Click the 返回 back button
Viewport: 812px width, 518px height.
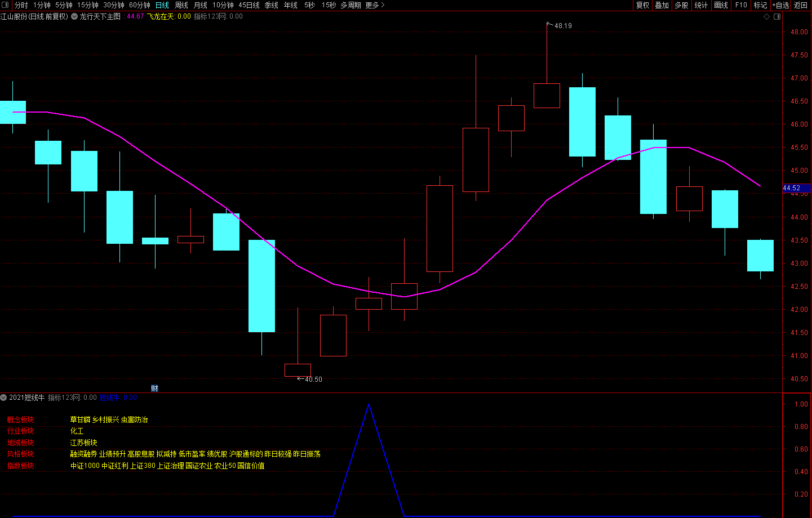tap(801, 5)
